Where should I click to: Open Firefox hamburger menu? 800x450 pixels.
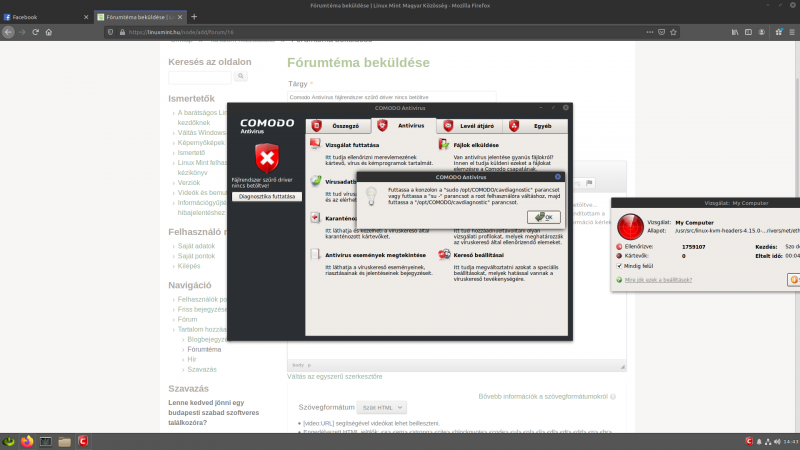click(792, 32)
